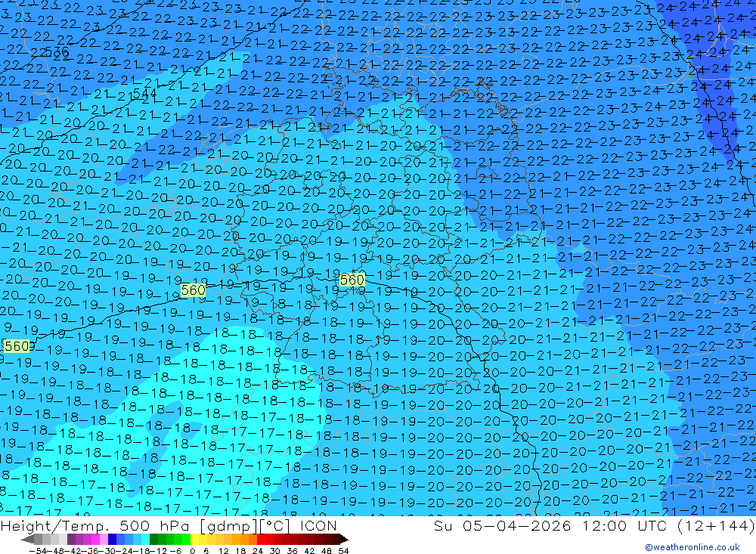Screen dimensions: 756x554
Task: Select the rightmost 560 contour label
Action: tap(352, 280)
